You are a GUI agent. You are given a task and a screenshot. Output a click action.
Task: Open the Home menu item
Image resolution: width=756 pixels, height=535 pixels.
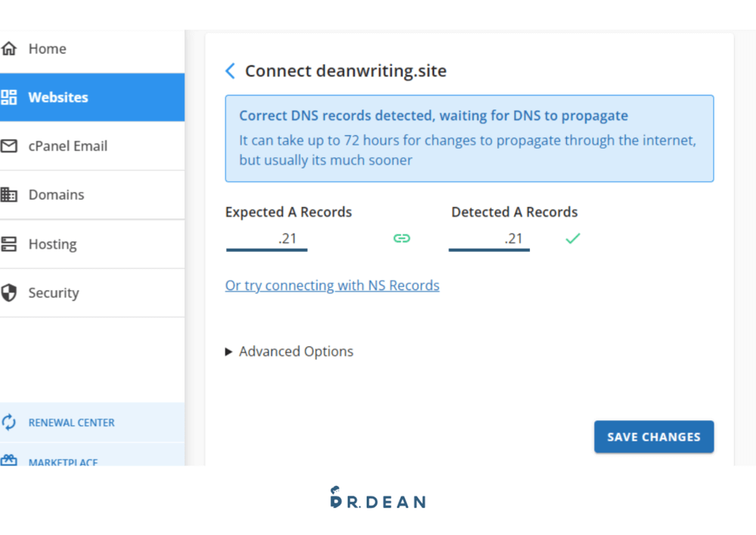(x=48, y=49)
